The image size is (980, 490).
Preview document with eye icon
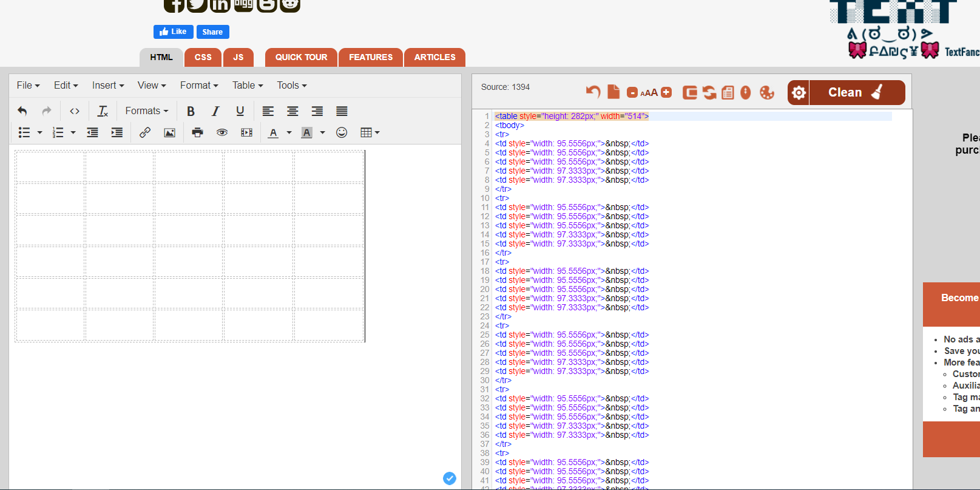click(222, 132)
